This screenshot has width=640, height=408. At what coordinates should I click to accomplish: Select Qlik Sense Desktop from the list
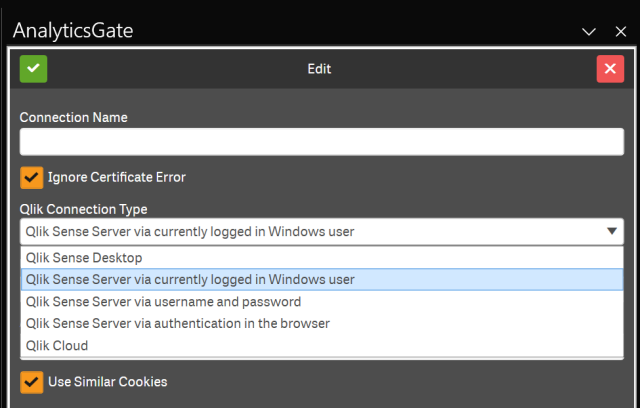84,258
